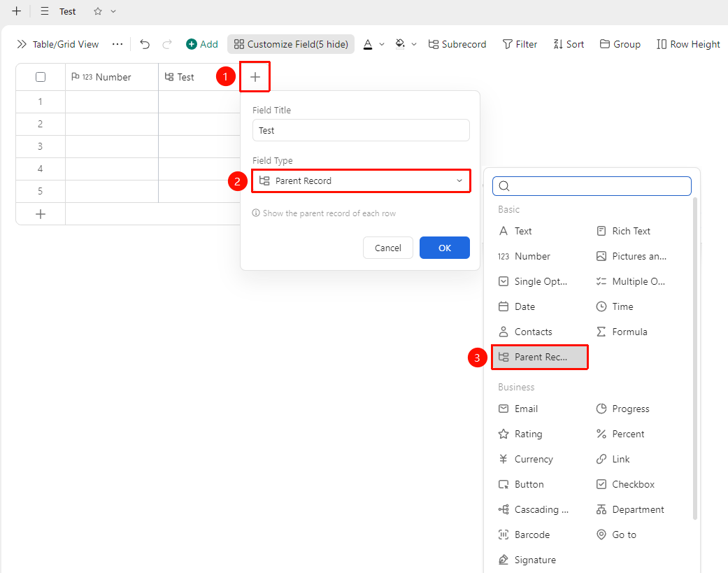Click the Add button in toolbar
The image size is (728, 573).
202,44
